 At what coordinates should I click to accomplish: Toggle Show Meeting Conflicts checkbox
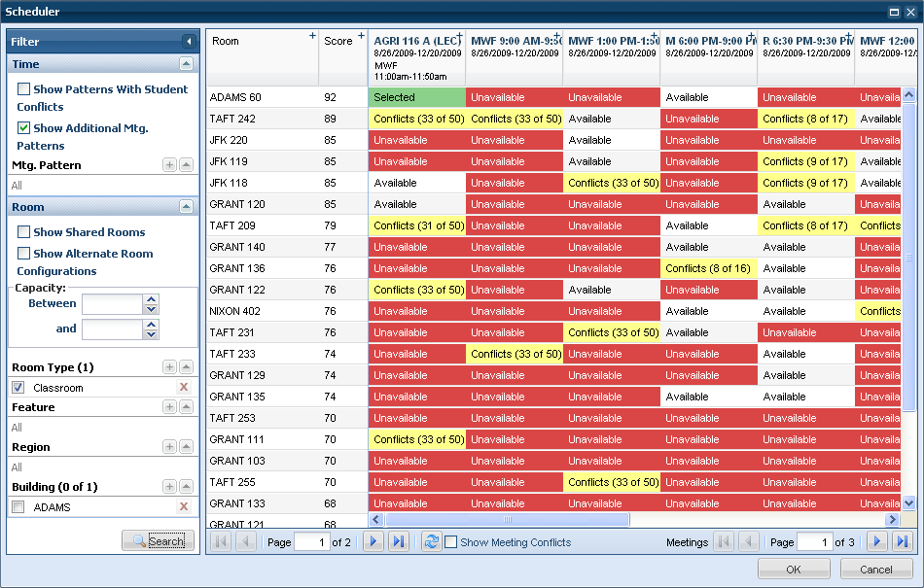(x=450, y=542)
